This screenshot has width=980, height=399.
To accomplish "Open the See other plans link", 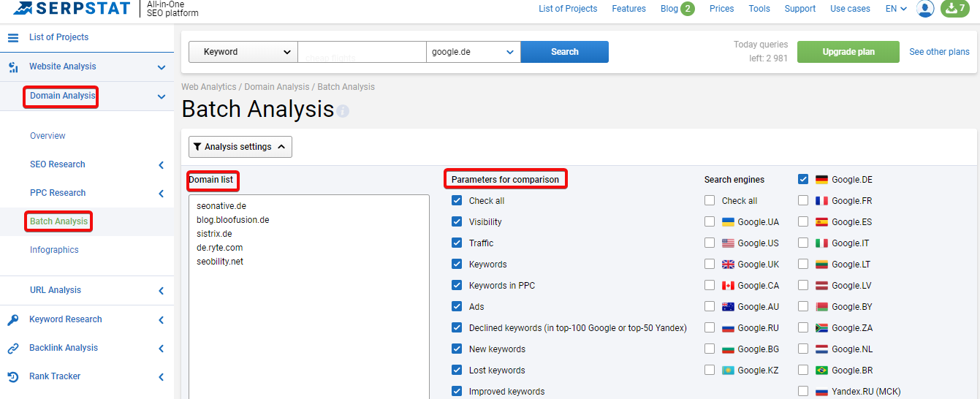I will point(939,52).
